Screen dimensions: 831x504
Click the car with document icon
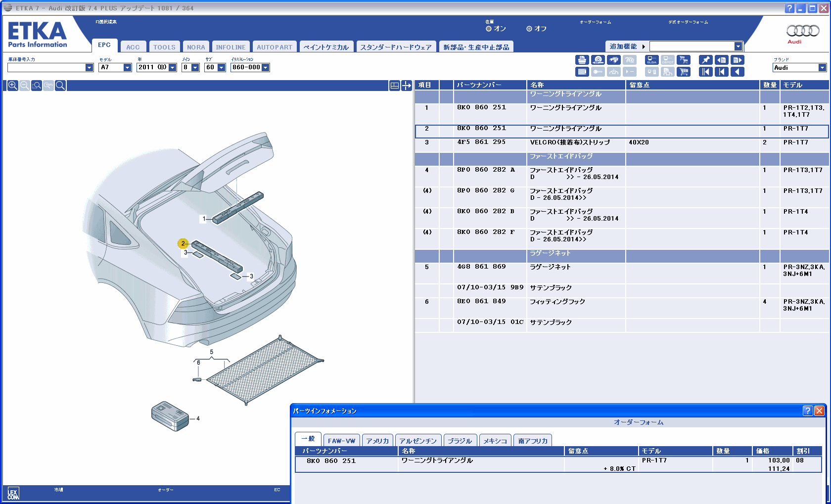668,72
